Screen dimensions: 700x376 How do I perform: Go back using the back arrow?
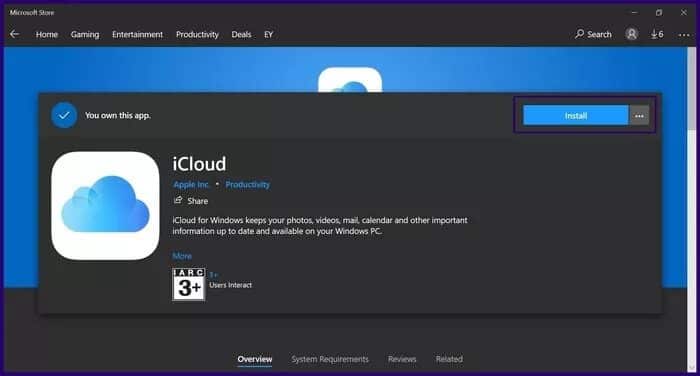click(x=14, y=34)
